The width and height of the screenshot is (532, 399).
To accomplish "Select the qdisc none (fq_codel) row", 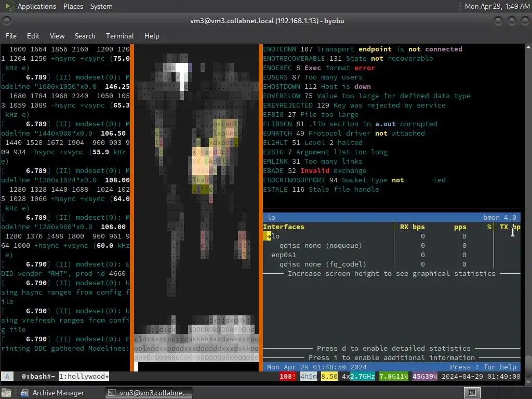I will [x=392, y=264].
